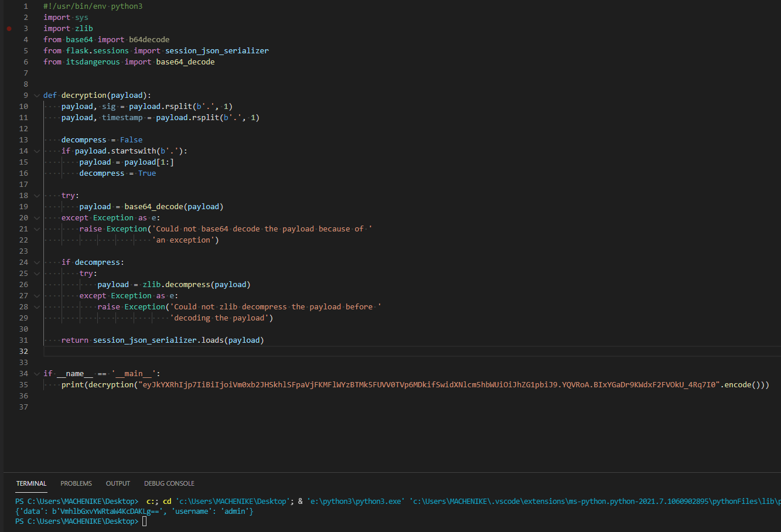Collapse the except block on line 27
This screenshot has height=532, width=781.
pyautogui.click(x=37, y=295)
